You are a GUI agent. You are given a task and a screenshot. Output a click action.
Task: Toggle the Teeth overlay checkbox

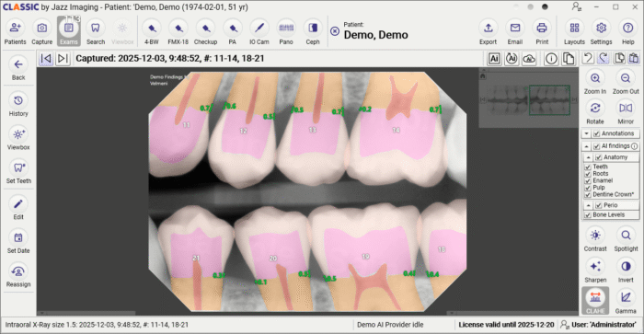pos(587,167)
